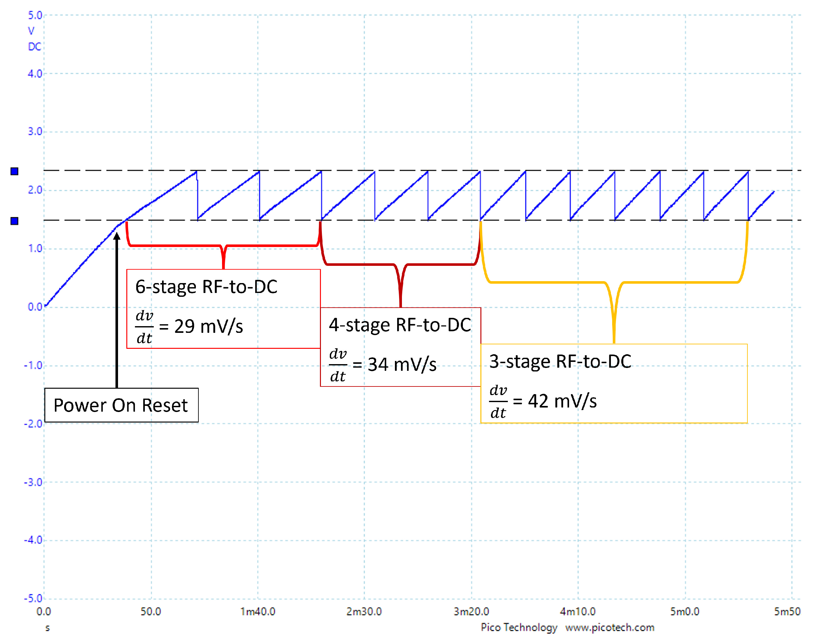Click the V unit label on axis
Screen dimensions: 816x644
(31, 31)
